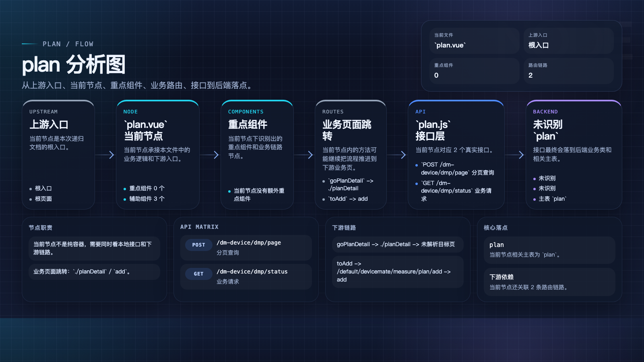
Task: Select the BACKEND 未识别 `plan` heading
Action: coord(548,130)
